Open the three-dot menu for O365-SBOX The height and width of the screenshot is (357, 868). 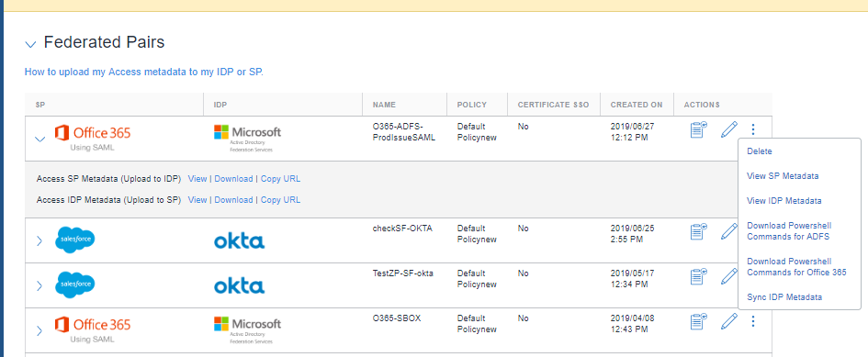tap(753, 321)
